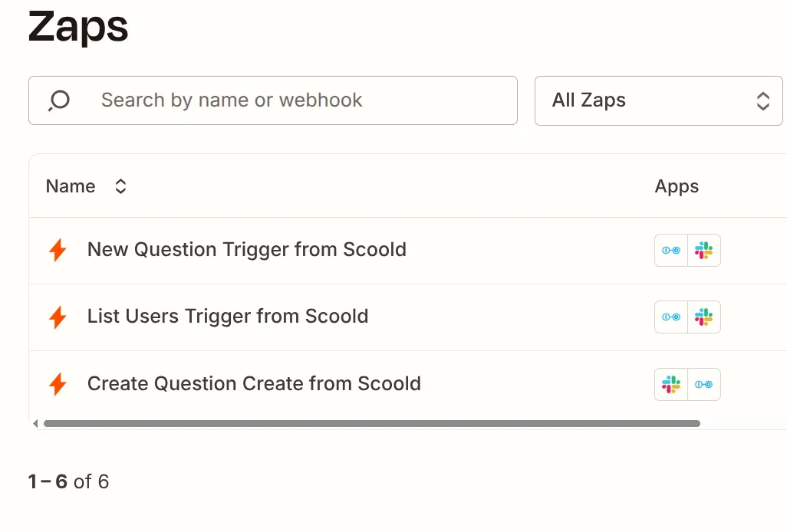Open the List Users Trigger from Scoold zap
Screen dimensions: 787x532
tap(227, 317)
